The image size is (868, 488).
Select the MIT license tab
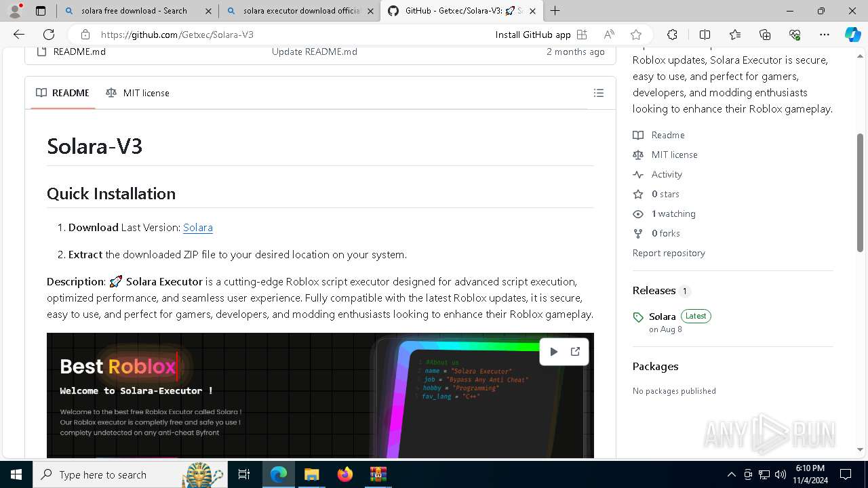[x=138, y=93]
